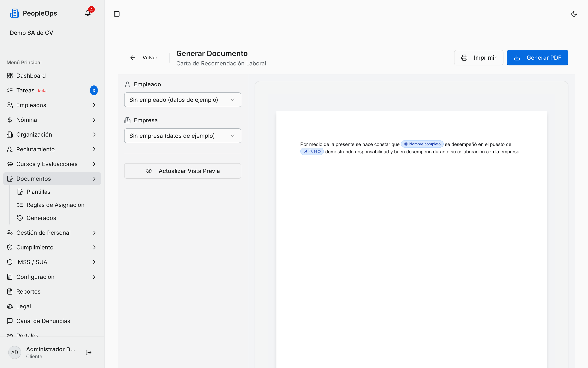Click the Cumplimiento shield-check icon
588x368 pixels.
click(10, 247)
